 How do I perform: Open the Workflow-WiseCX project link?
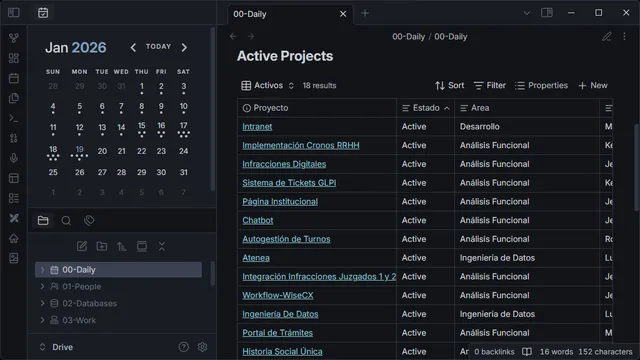[278, 296]
